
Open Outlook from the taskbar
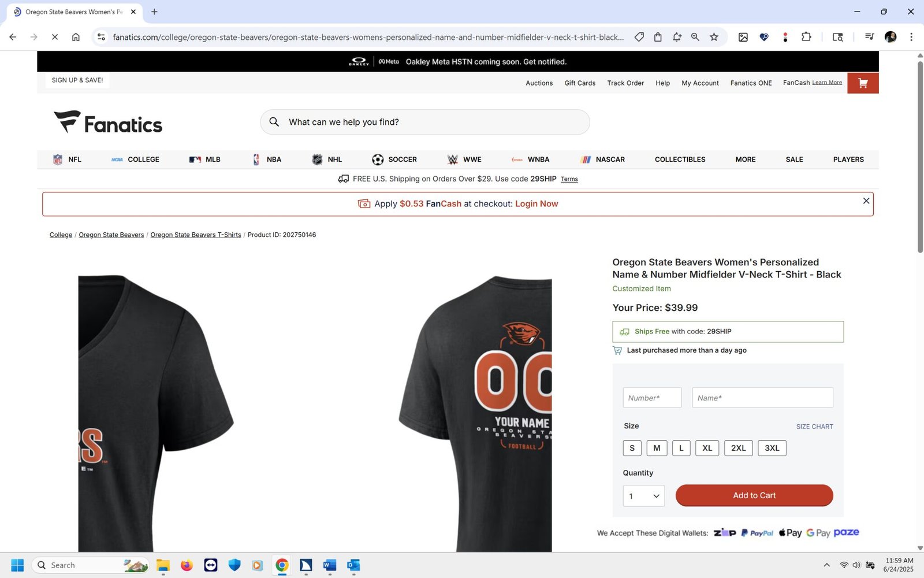pos(353,565)
